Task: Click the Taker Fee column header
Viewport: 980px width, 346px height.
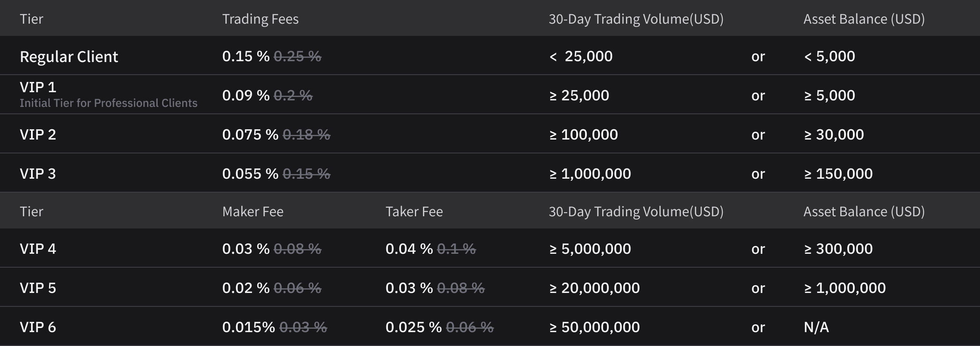Action: click(x=414, y=211)
